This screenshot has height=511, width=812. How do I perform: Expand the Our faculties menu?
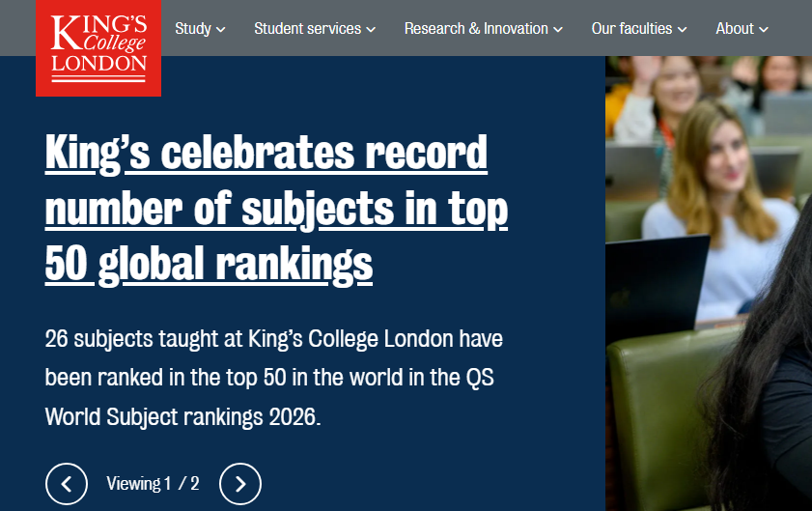[639, 29]
